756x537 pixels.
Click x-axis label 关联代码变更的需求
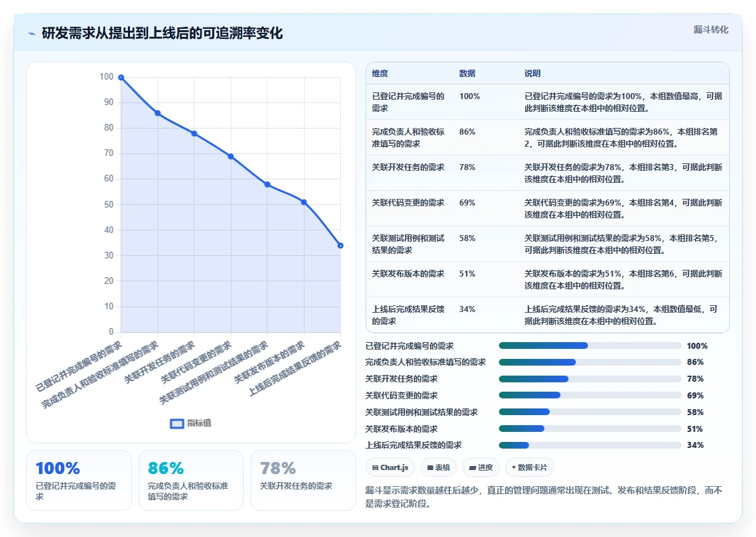[196, 362]
